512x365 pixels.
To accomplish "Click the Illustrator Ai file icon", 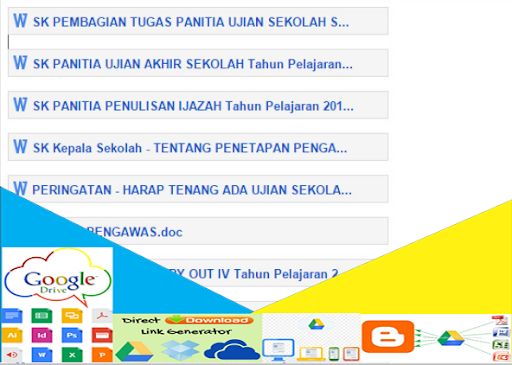I will point(12,335).
